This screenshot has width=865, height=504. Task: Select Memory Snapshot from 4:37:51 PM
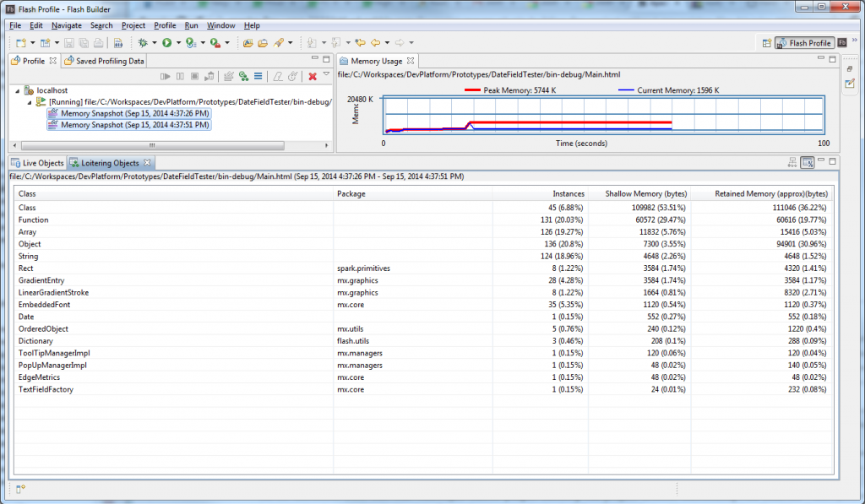pyautogui.click(x=134, y=125)
